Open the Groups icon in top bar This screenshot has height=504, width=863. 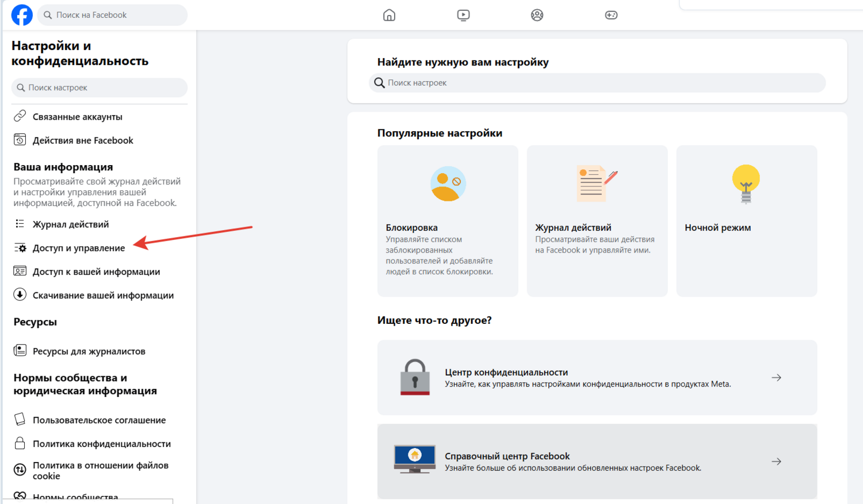click(x=537, y=15)
